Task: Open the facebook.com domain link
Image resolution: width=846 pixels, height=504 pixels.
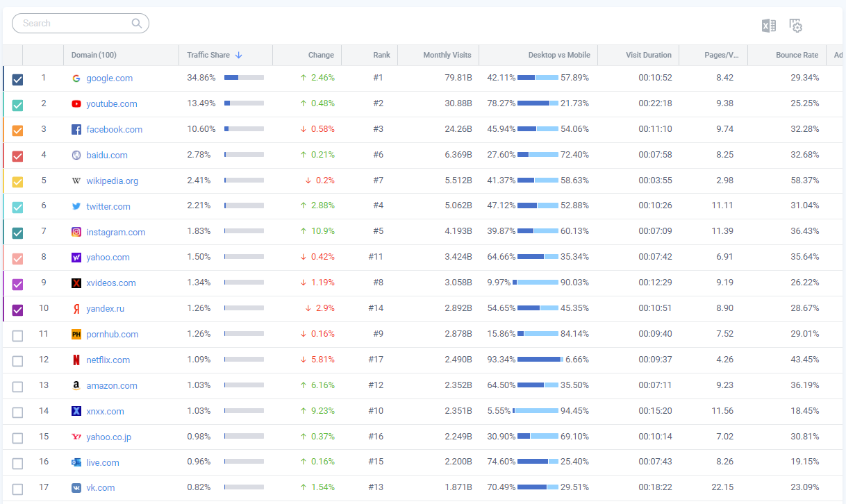Action: click(115, 130)
